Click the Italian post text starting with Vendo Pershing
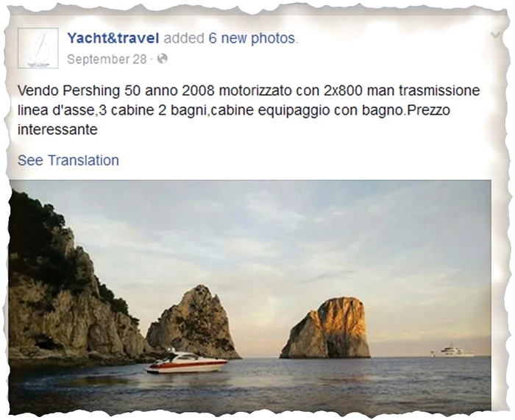 pos(249,110)
